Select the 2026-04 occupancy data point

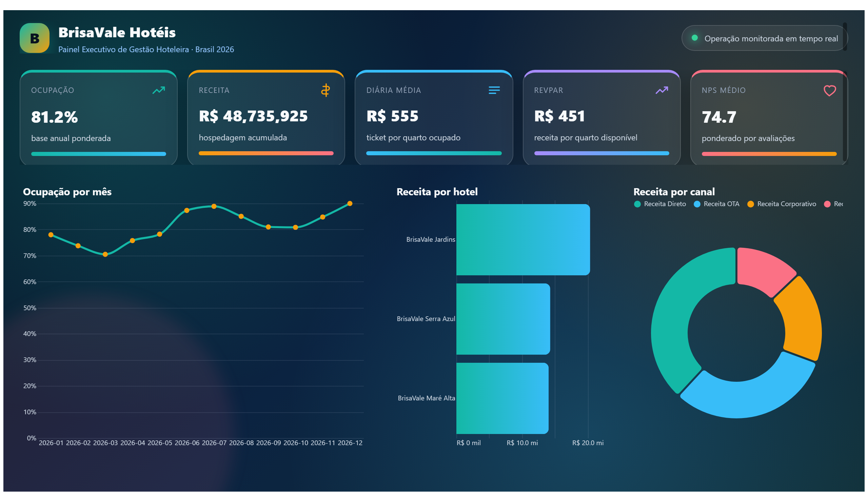click(x=133, y=241)
